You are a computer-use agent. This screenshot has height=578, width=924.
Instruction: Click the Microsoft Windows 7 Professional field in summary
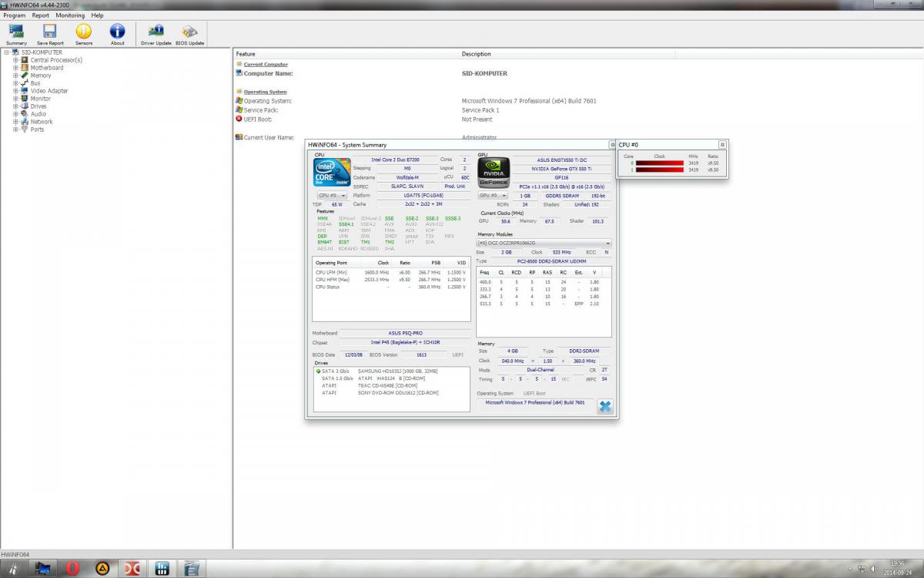[535, 403]
